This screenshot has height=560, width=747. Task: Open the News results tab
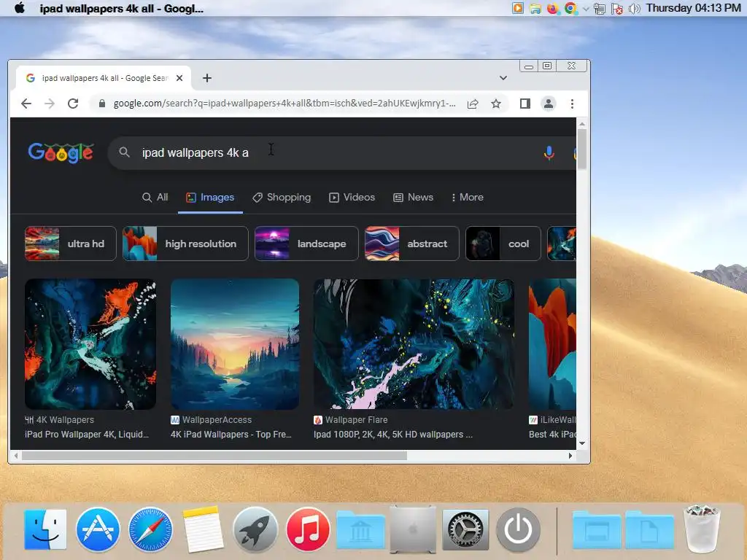pos(413,197)
